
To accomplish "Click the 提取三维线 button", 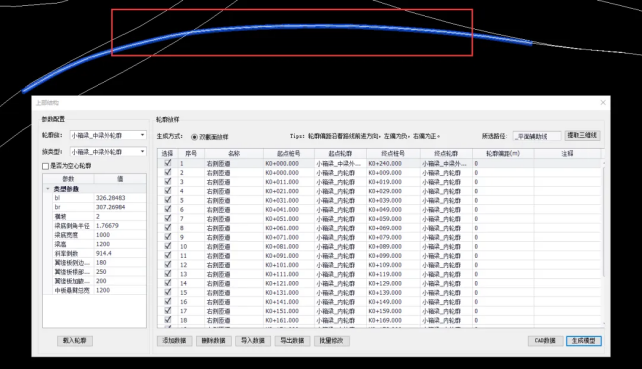I will click(582, 135).
